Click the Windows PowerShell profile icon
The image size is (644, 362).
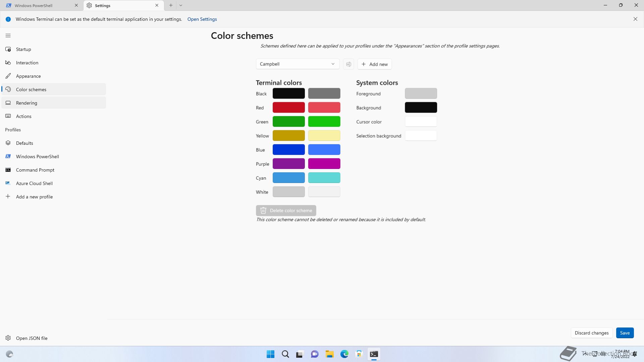pyautogui.click(x=8, y=157)
